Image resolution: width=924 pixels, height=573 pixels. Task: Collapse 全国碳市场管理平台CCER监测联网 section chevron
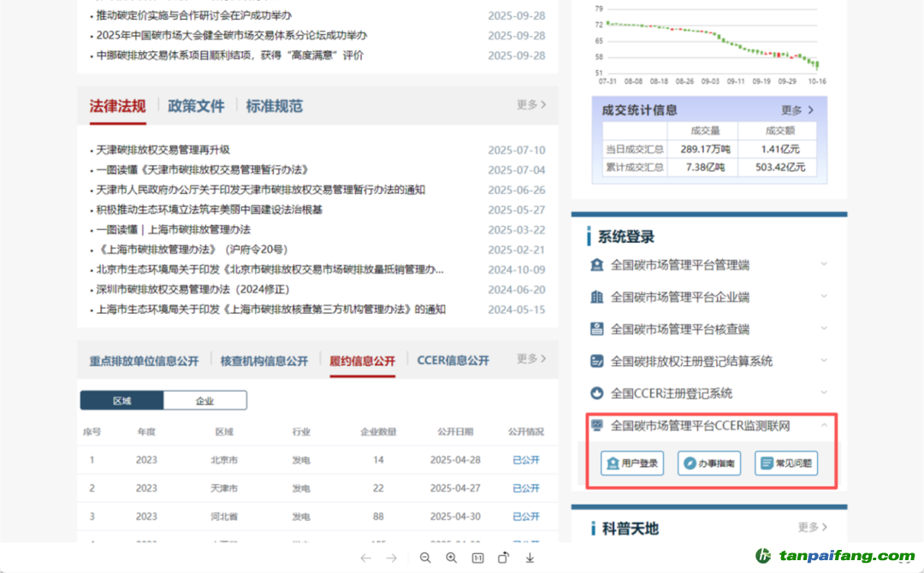[824, 425]
